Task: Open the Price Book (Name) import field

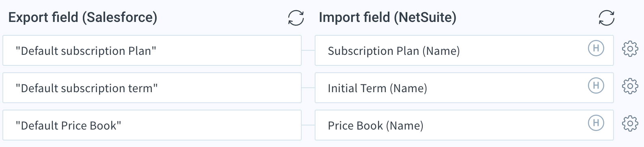Action: pyautogui.click(x=464, y=125)
